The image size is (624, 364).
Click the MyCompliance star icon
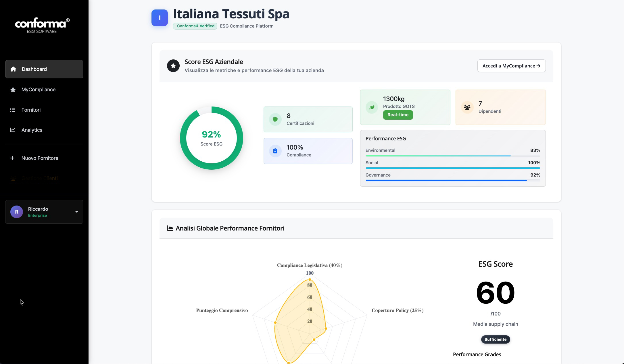13,90
